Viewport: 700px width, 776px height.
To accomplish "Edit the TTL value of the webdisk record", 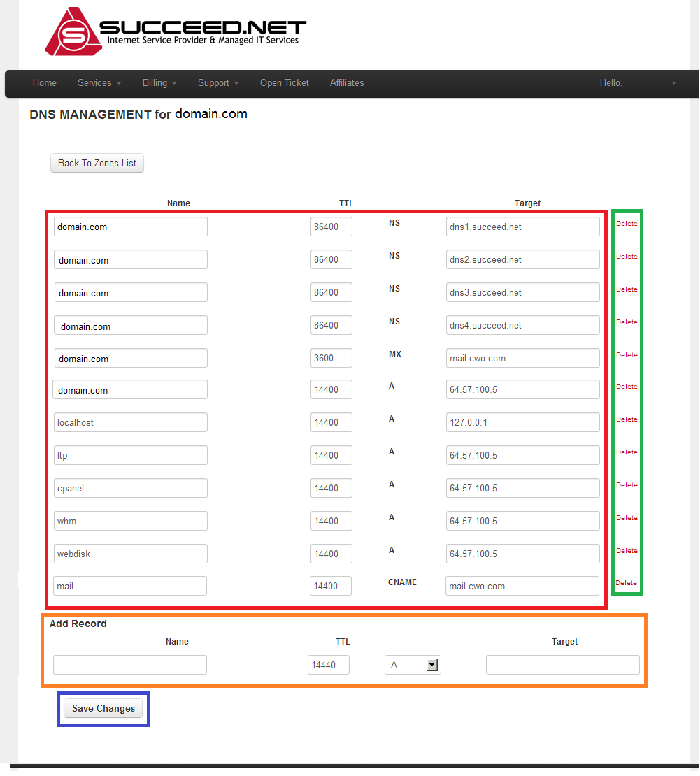I will [330, 553].
